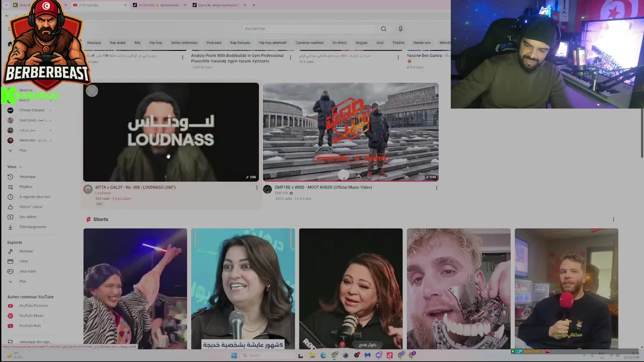Play the Short with red-microphone reporter
The height and width of the screenshot is (362, 644).
[567, 289]
